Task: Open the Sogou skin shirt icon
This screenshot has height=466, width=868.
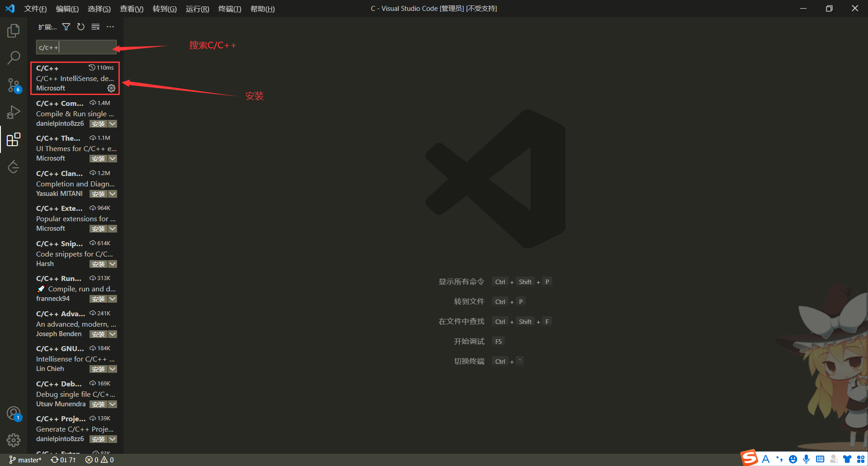Action: (x=847, y=459)
